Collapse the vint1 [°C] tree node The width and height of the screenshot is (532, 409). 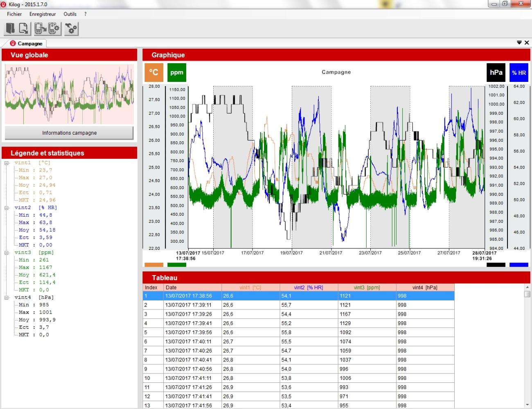tap(7, 163)
